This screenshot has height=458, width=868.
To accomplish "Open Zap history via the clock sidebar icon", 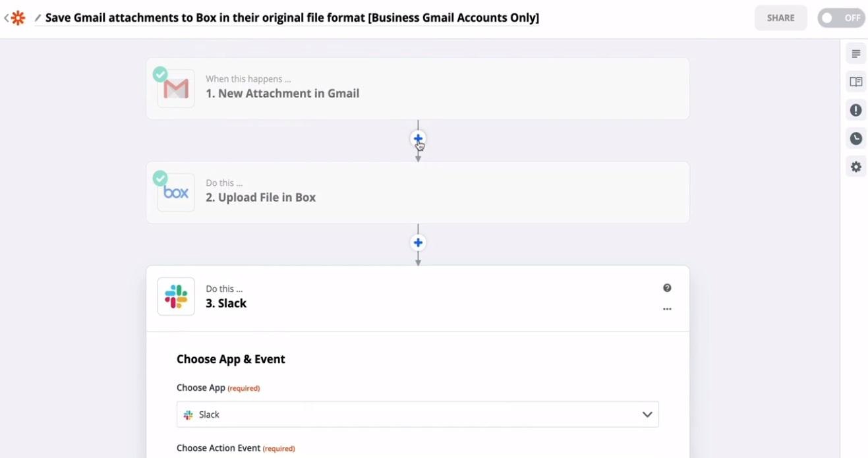I will [x=855, y=138].
